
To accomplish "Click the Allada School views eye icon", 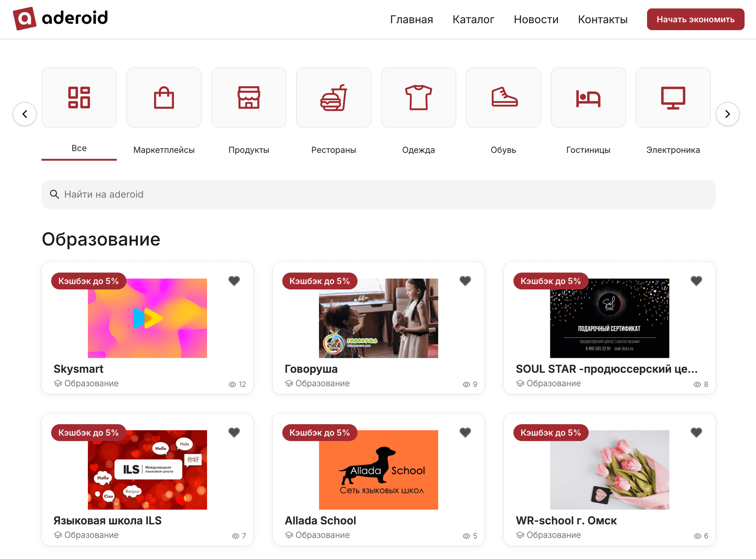I will click(466, 536).
